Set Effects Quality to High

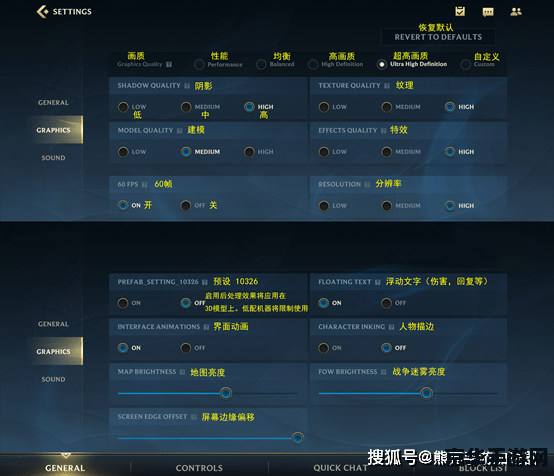pyautogui.click(x=450, y=152)
